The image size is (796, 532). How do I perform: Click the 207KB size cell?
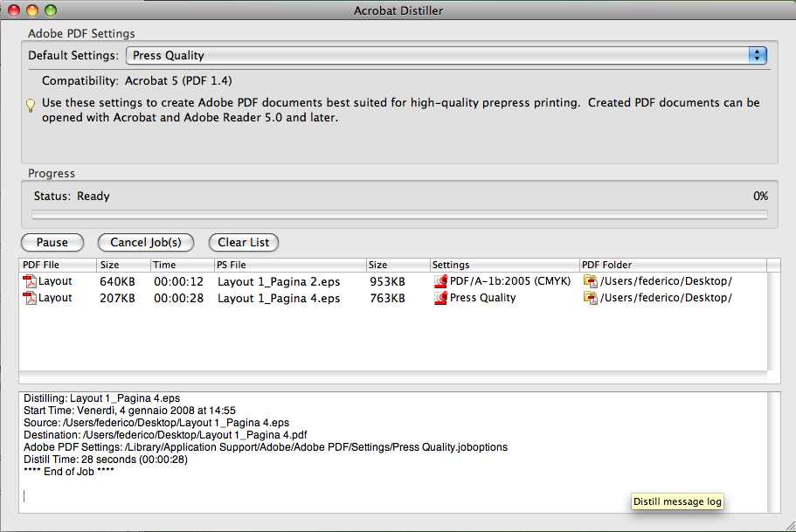117,299
